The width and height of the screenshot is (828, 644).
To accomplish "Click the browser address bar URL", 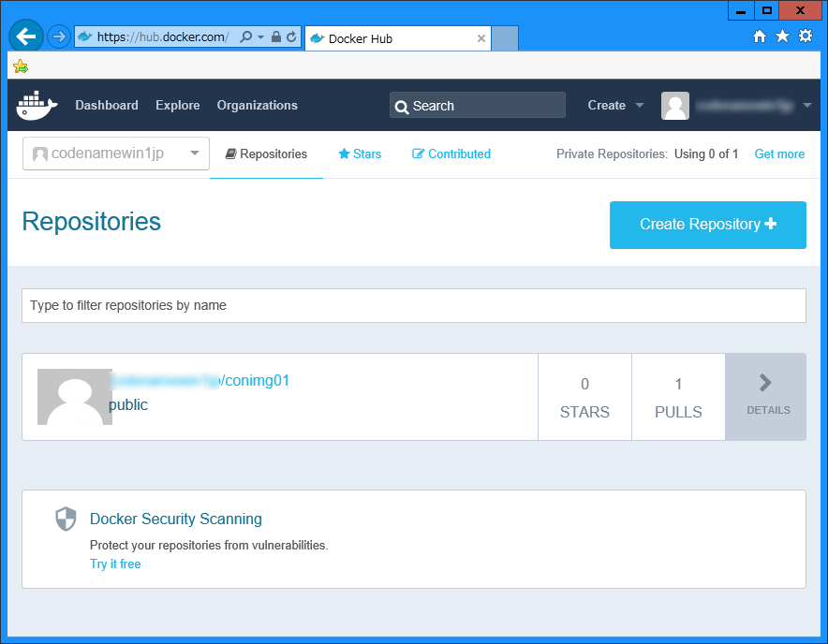I will point(163,37).
